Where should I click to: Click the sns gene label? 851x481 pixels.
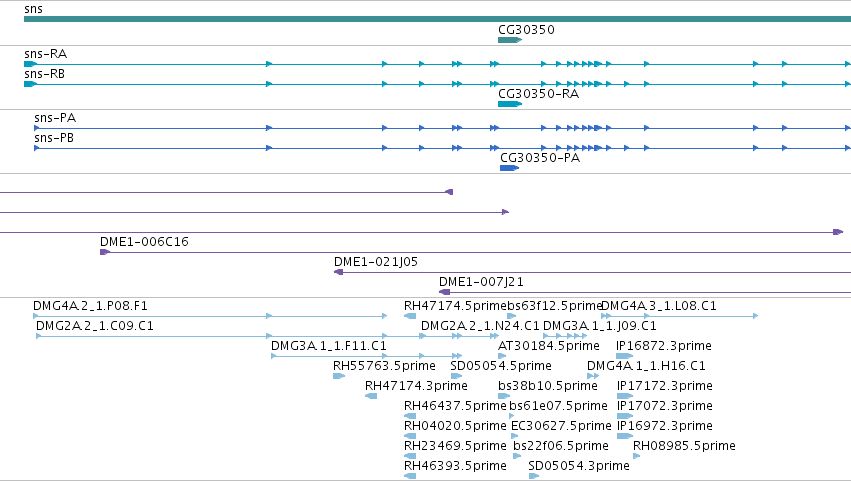[33, 9]
